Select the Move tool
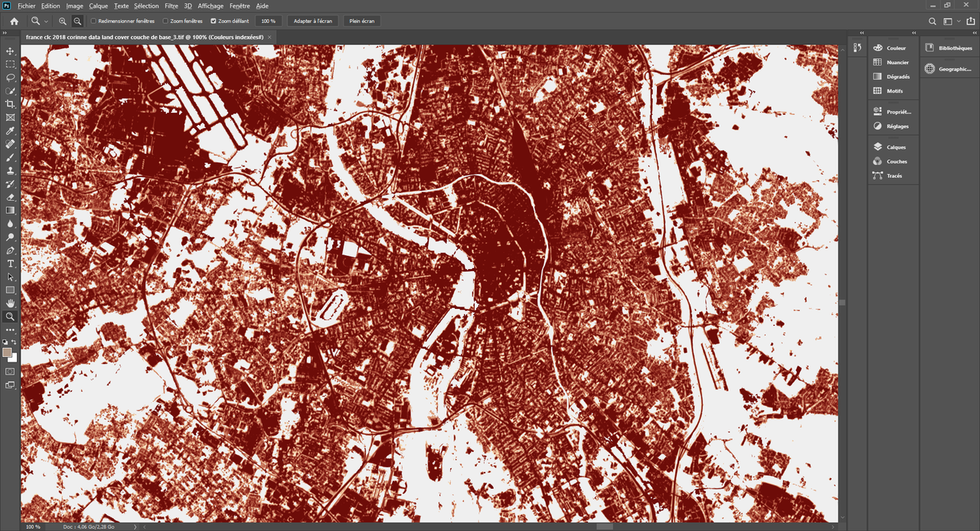The width and height of the screenshot is (980, 531). point(10,51)
